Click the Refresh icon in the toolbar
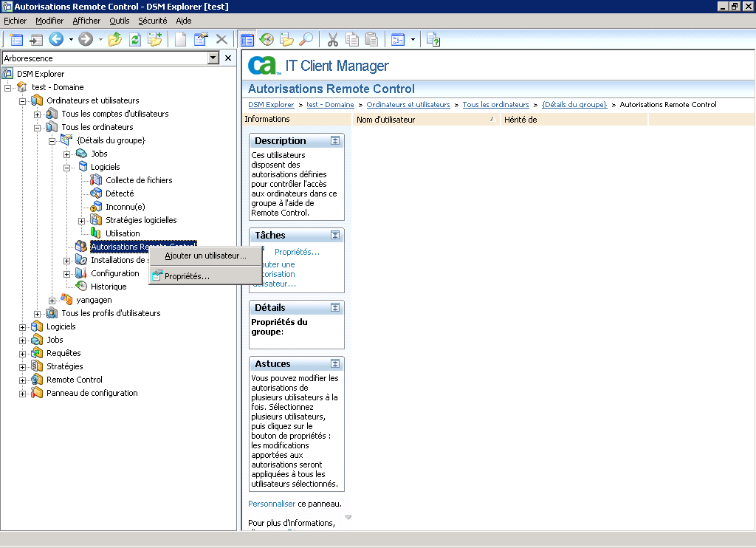Viewport: 756px width, 548px height. 135,39
